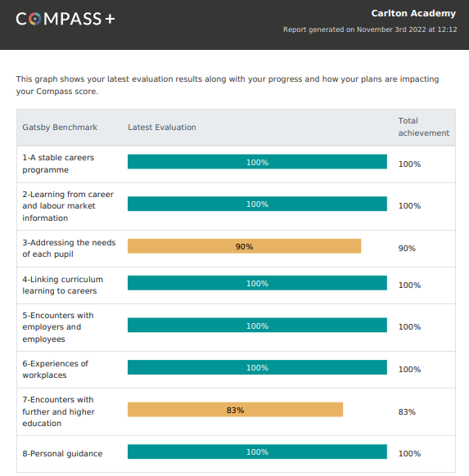Screen dimensions: 469x476
Task: Click the Encounters with employers 100% bar
Action: click(x=257, y=326)
